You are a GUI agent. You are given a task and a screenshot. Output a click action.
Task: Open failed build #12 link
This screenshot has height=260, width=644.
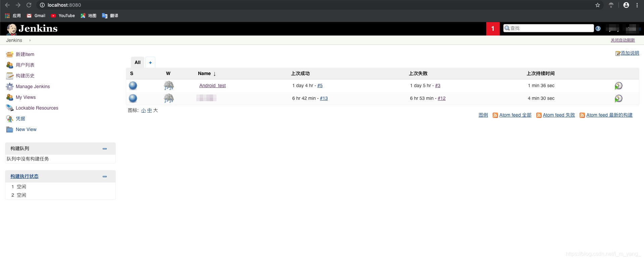(x=442, y=99)
